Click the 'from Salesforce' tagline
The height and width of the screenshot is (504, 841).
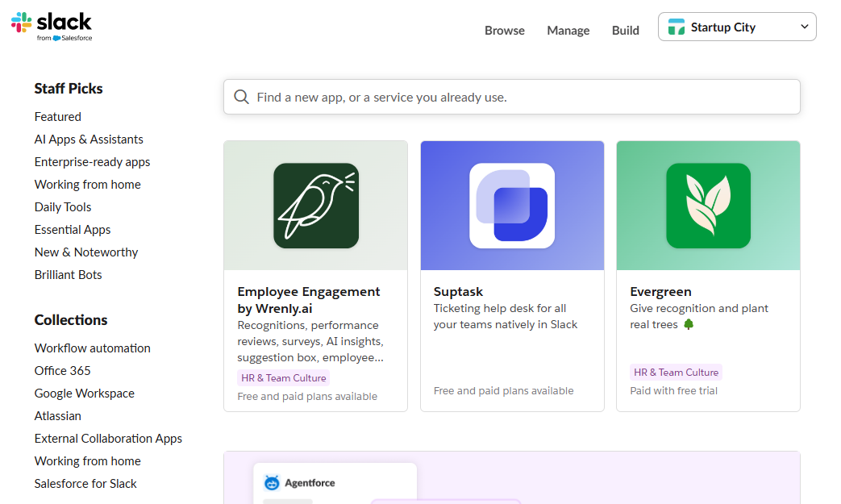[x=65, y=38]
